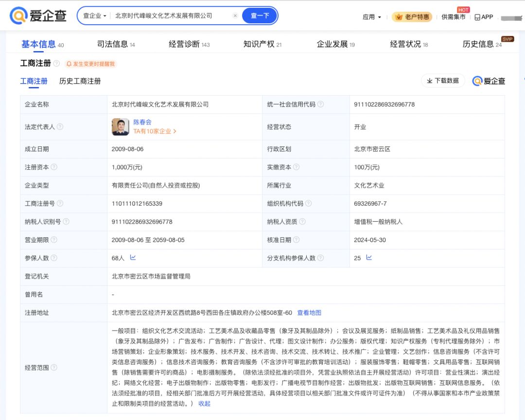This screenshot has height=420, width=525.
Task: Click the 陈春会 profile photo thumbnail
Action: click(x=121, y=126)
